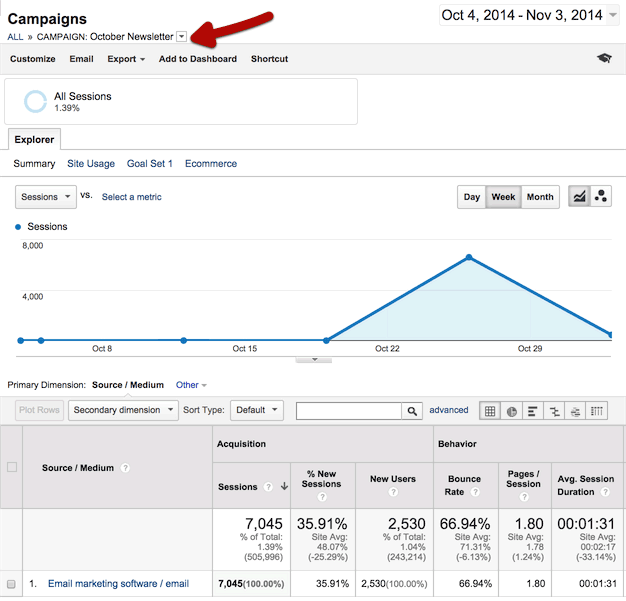Click inside the table search field
The width and height of the screenshot is (626, 601).
click(349, 410)
